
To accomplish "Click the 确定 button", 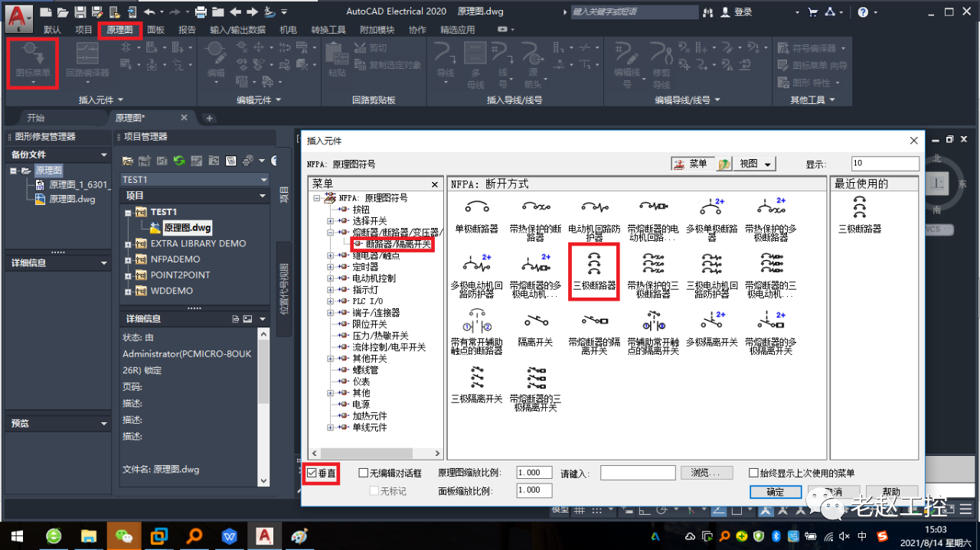I will pyautogui.click(x=776, y=492).
